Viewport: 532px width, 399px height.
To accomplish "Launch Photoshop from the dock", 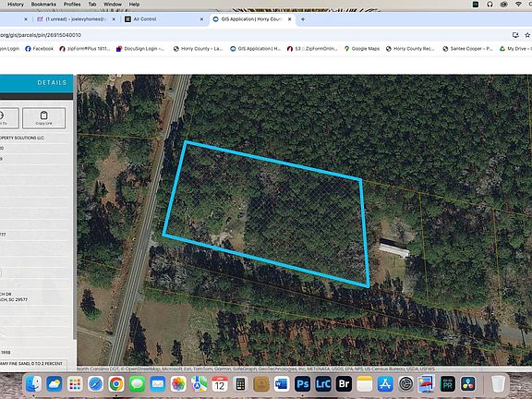I will coord(303,384).
